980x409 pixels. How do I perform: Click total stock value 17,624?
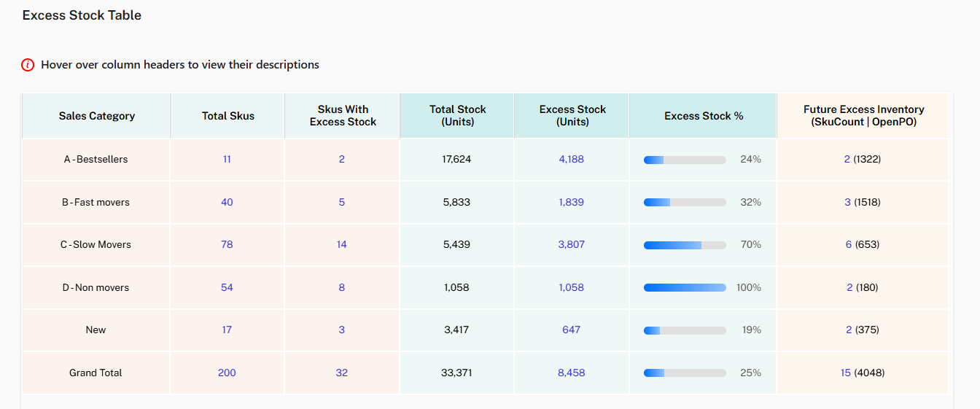coord(456,159)
